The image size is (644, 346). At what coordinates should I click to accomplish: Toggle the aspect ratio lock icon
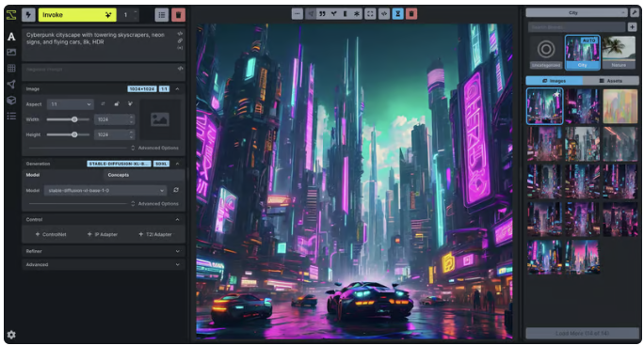117,104
